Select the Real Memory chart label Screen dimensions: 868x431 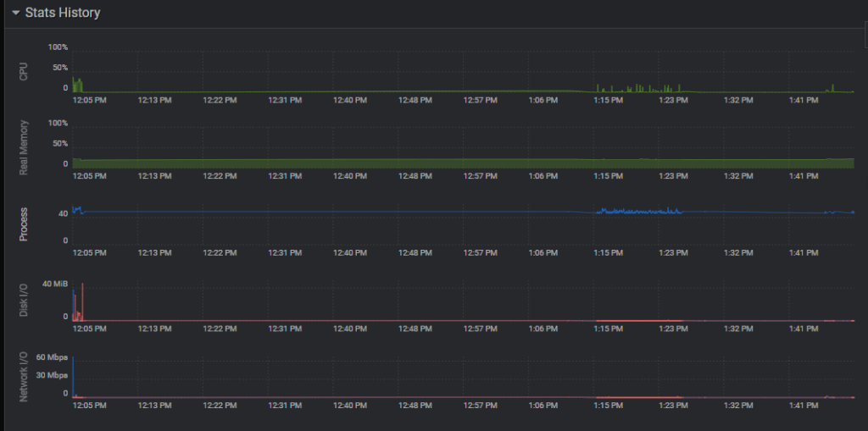pyautogui.click(x=23, y=148)
